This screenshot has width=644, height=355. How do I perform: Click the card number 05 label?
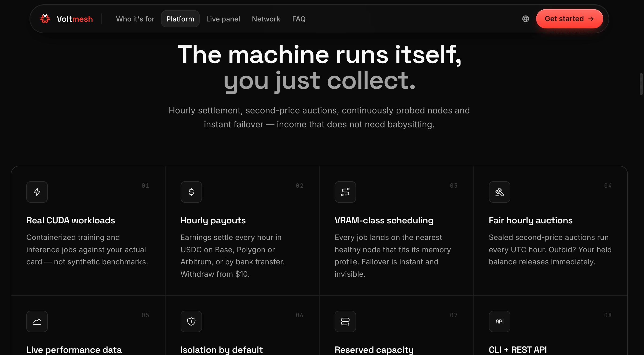pyautogui.click(x=145, y=315)
